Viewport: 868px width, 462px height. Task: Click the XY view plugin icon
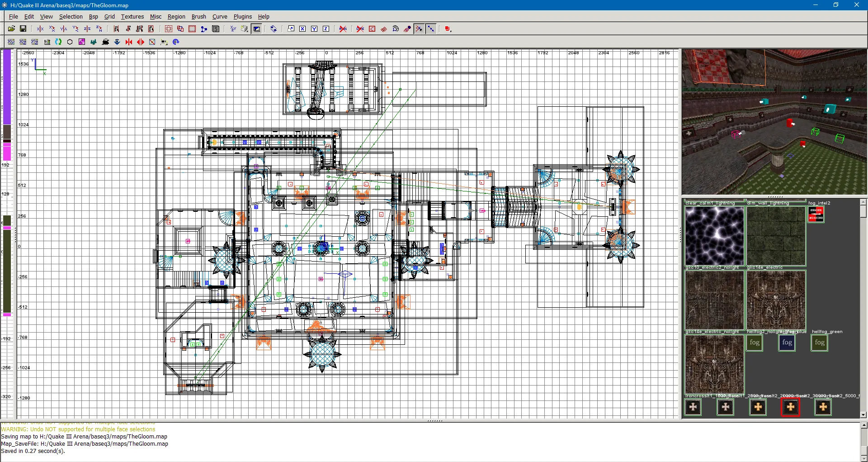coord(11,42)
